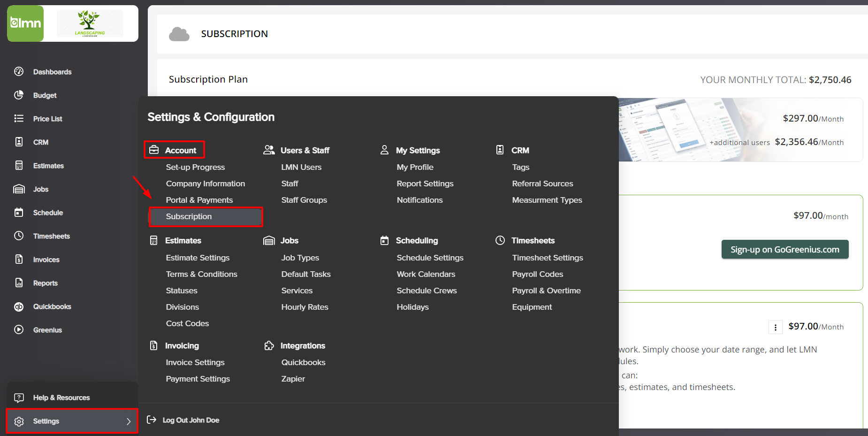This screenshot has height=436, width=868.
Task: Open Zapier integration
Action: [293, 379]
